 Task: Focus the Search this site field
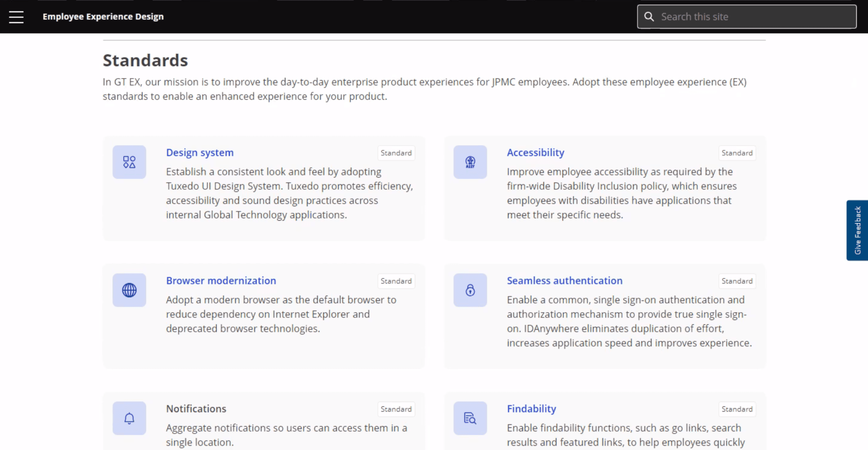755,17
